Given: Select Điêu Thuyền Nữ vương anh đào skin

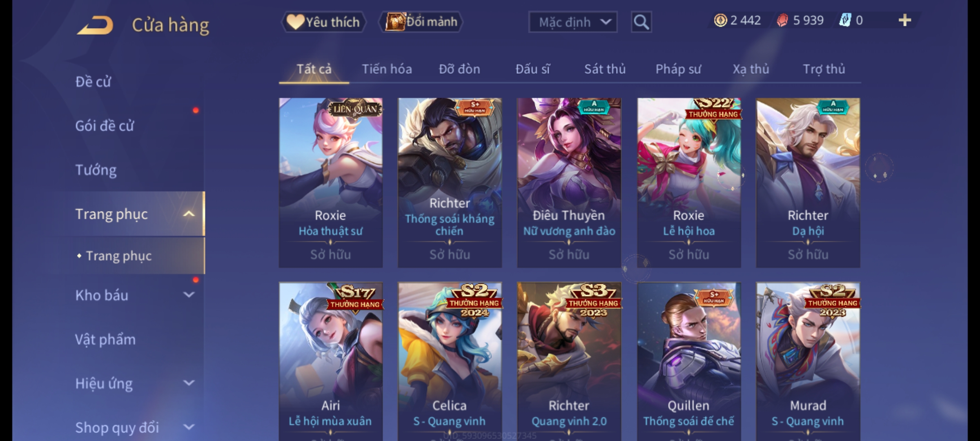Looking at the screenshot, I should tap(569, 183).
